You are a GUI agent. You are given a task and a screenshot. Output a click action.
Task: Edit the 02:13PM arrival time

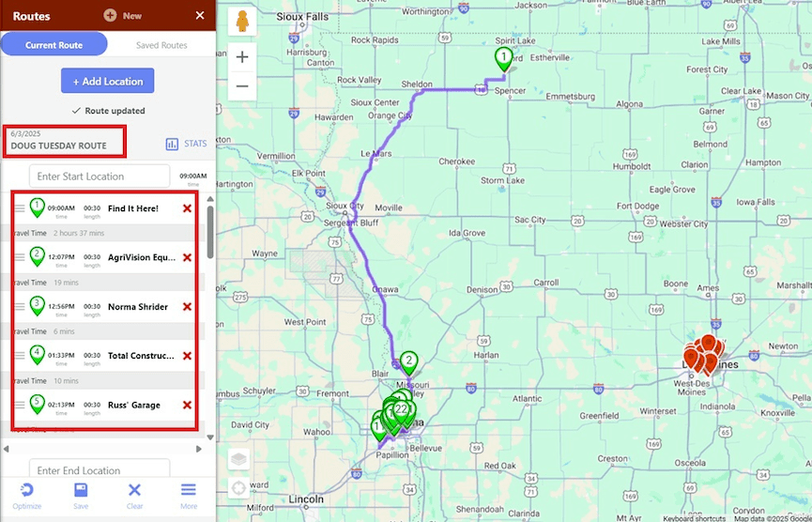tap(61, 405)
